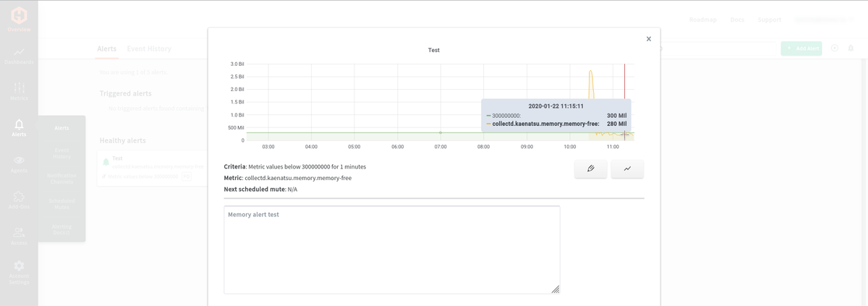Close the Test alert dialog
The height and width of the screenshot is (306, 868).
(x=649, y=39)
